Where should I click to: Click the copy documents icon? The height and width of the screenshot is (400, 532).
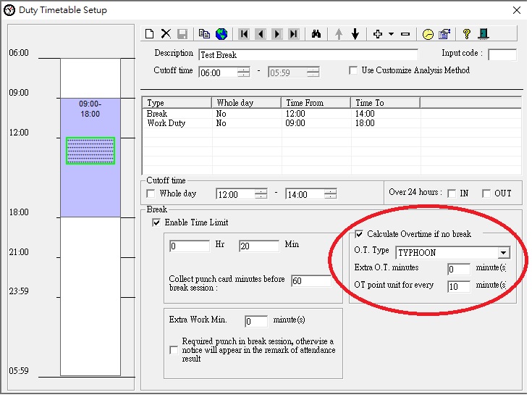tap(204, 34)
